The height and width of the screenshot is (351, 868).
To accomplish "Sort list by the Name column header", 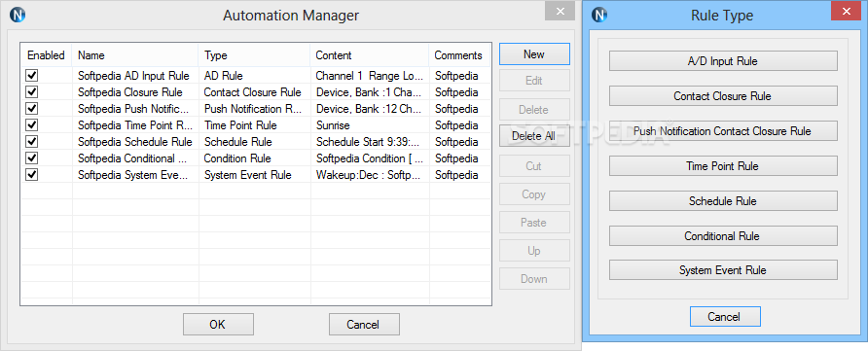I will tap(135, 55).
